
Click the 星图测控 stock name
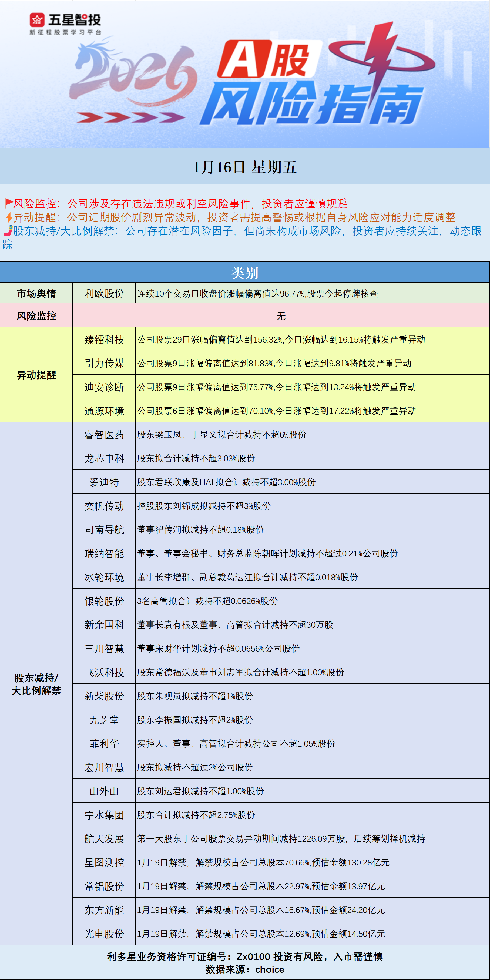click(x=104, y=863)
